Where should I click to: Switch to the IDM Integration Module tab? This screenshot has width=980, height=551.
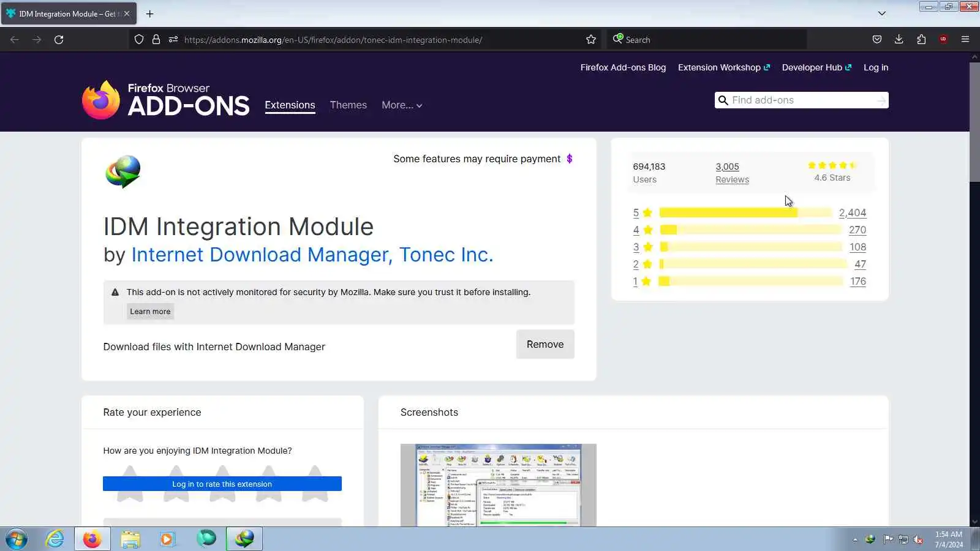(68, 13)
